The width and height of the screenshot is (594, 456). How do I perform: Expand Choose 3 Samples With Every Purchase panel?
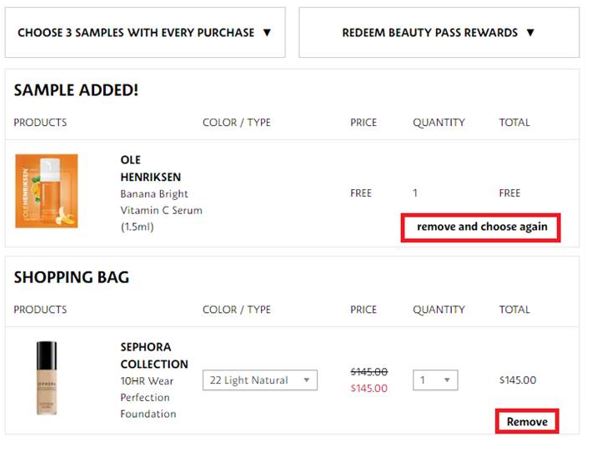click(x=145, y=33)
